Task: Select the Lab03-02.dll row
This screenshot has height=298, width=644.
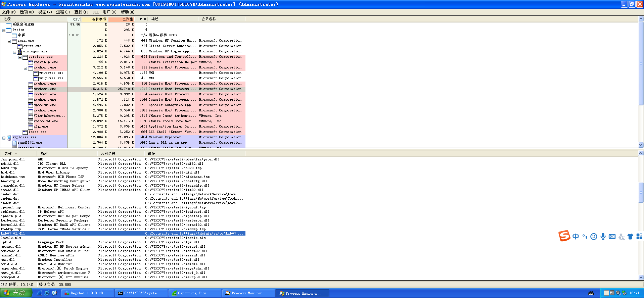Action: tap(123, 234)
